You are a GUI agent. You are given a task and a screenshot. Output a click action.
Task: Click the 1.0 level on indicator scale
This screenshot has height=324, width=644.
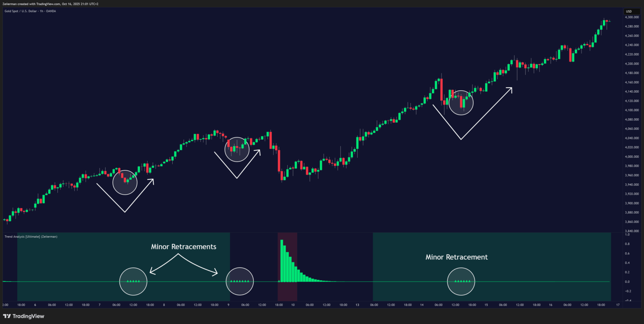627,234
